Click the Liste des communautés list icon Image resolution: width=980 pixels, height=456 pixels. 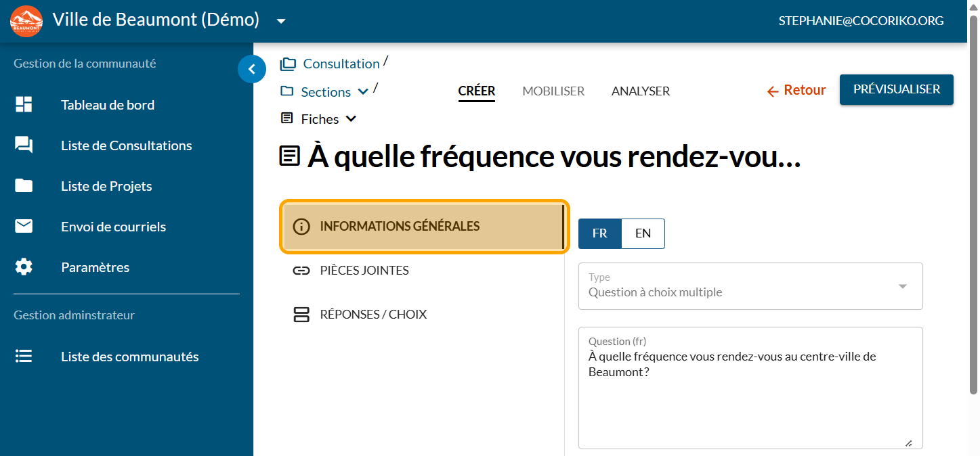pyautogui.click(x=24, y=357)
